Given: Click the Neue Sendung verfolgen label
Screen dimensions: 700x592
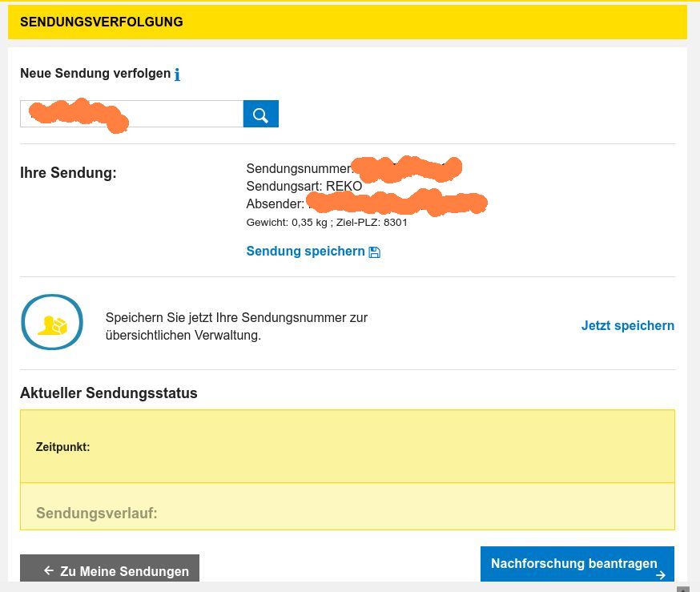Looking at the screenshot, I should (95, 74).
